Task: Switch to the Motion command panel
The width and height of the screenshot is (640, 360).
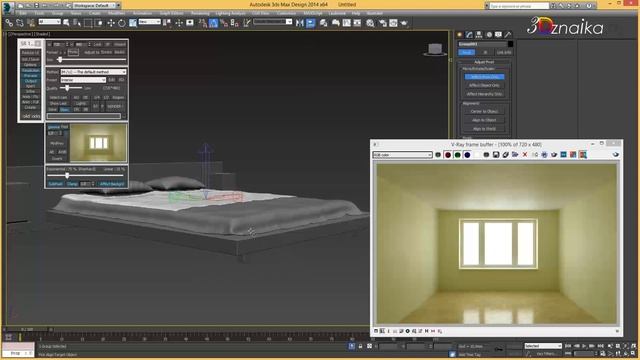Action: [x=489, y=35]
